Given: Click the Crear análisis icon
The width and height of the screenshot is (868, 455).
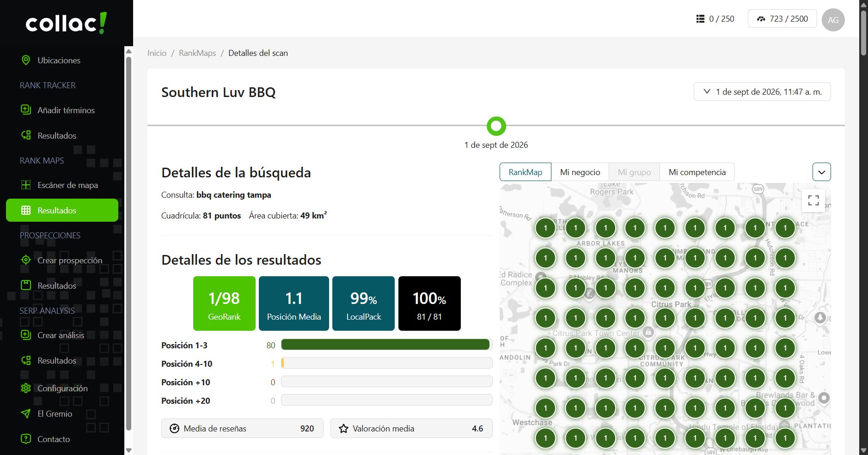Looking at the screenshot, I should point(26,335).
